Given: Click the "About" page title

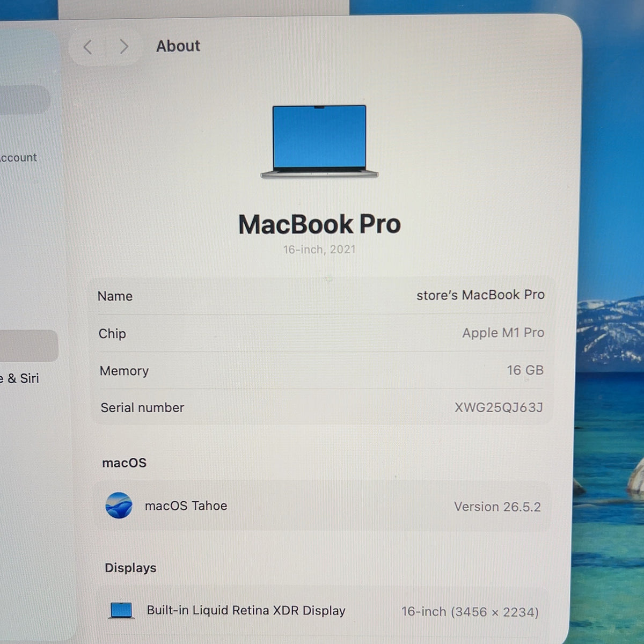Looking at the screenshot, I should [x=178, y=46].
